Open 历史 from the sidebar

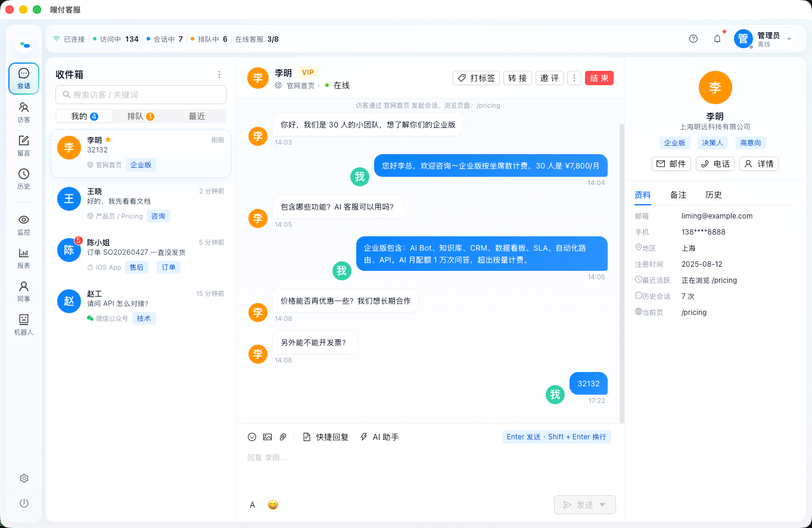[24, 179]
